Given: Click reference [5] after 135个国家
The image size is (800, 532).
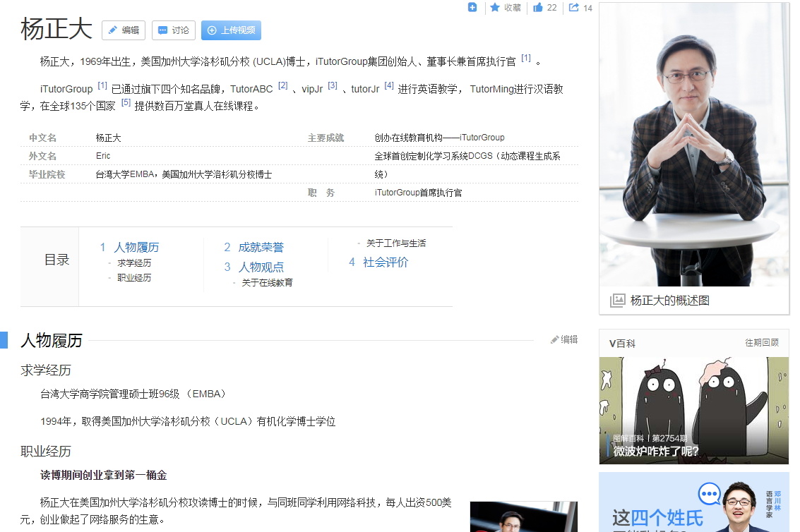Looking at the screenshot, I should (126, 102).
